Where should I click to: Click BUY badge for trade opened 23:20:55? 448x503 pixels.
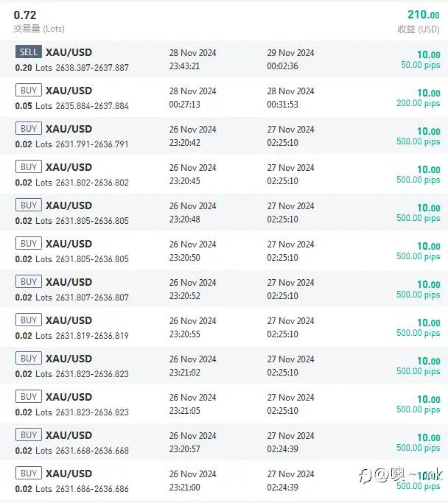pos(29,320)
